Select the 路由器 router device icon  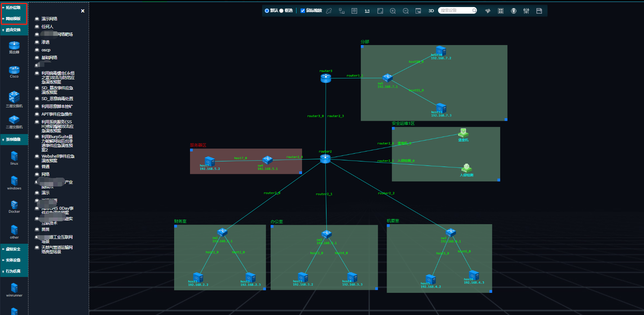pyautogui.click(x=14, y=47)
